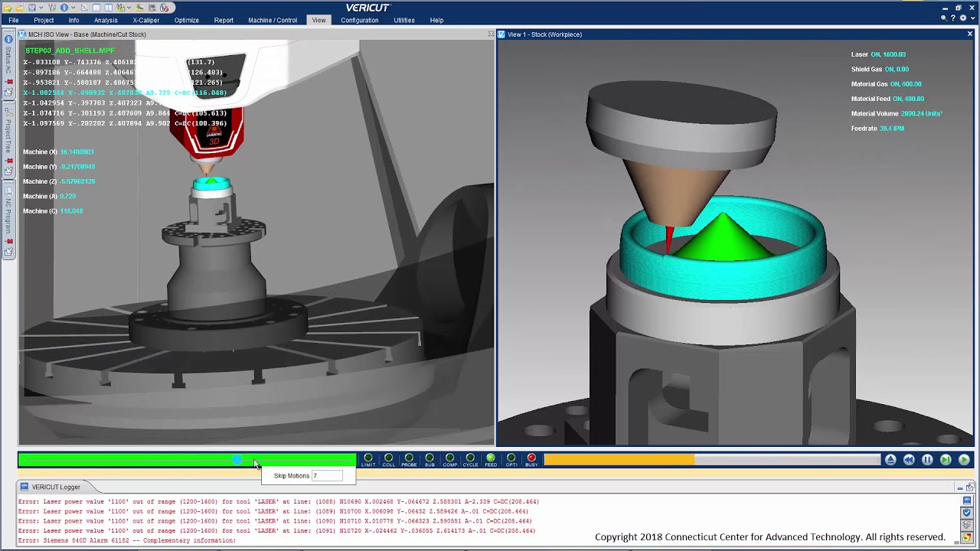
Task: Click the Rewind NC Program button
Action: tap(909, 460)
